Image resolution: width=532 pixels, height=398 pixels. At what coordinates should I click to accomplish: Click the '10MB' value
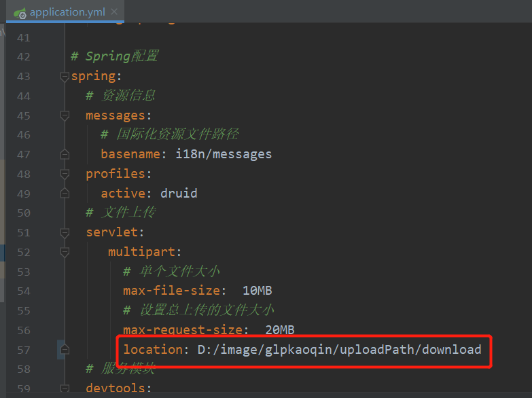(258, 291)
